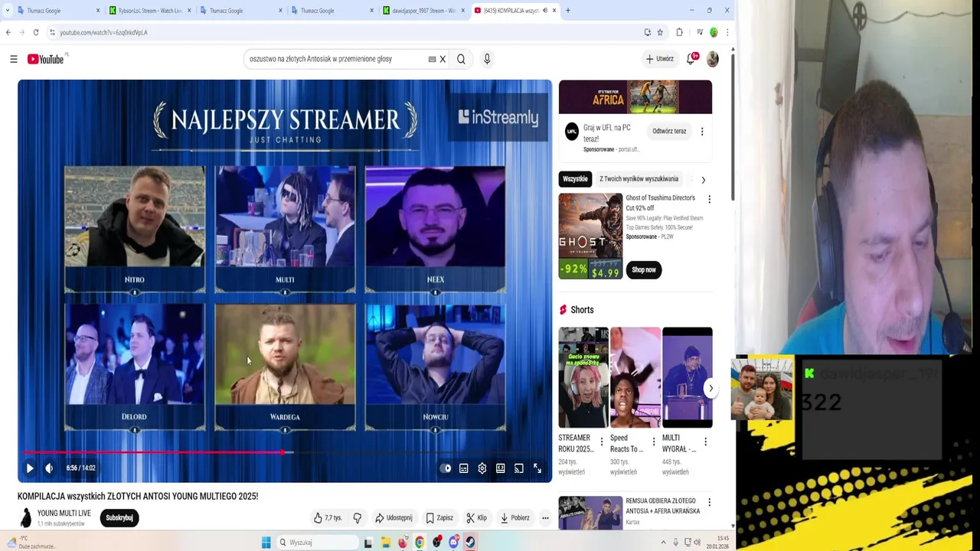Clear the YouTube search query
Screen dimensions: 980x551
pyautogui.click(x=443, y=59)
